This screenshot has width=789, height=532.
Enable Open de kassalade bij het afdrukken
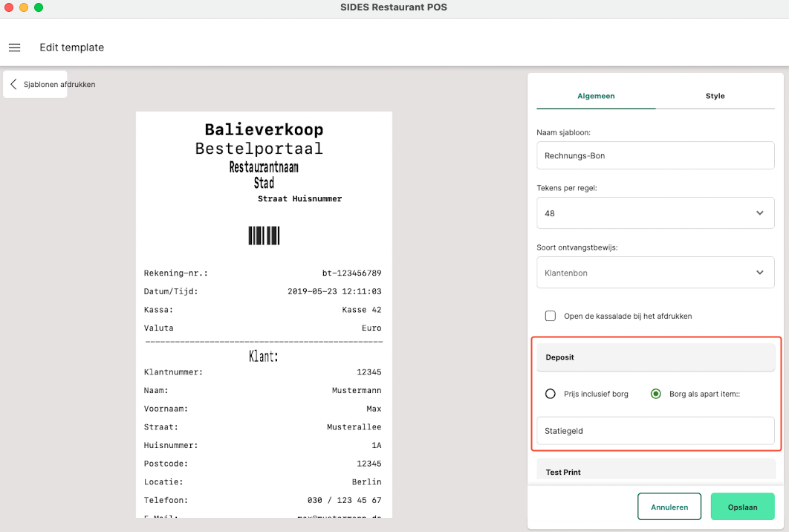[551, 316]
